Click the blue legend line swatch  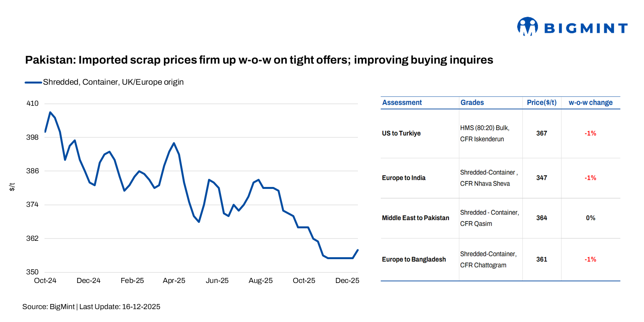33,82
